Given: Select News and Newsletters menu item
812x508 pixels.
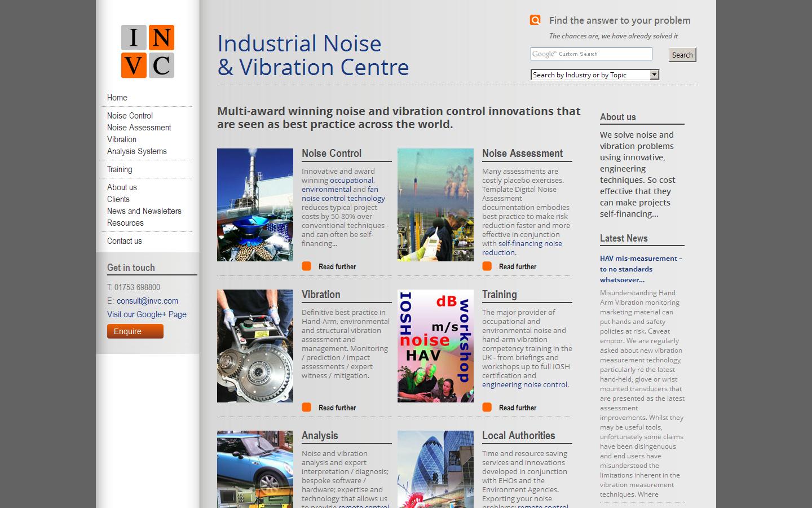Looking at the screenshot, I should click(x=144, y=211).
